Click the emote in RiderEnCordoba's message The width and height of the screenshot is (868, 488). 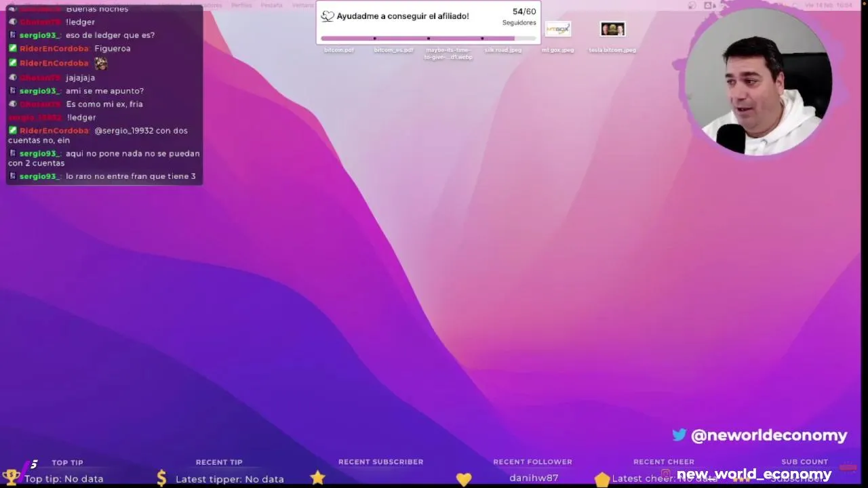coord(100,63)
